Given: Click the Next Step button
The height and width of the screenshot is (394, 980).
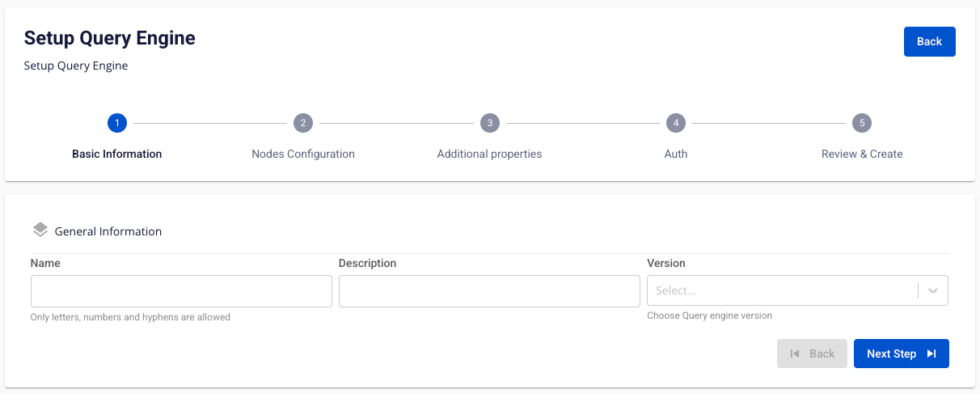Looking at the screenshot, I should click(x=891, y=354).
